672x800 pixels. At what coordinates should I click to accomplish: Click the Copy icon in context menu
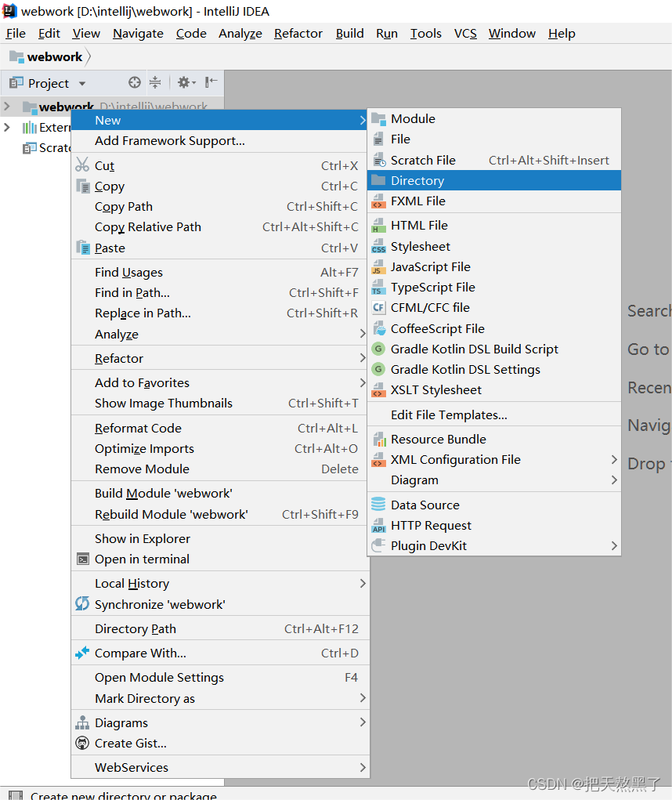coord(82,186)
